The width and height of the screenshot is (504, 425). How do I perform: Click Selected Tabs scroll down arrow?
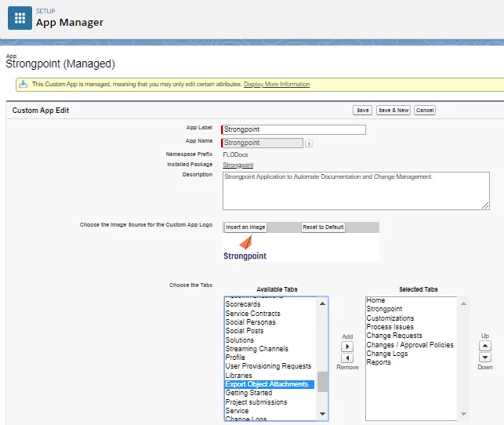tap(463, 414)
